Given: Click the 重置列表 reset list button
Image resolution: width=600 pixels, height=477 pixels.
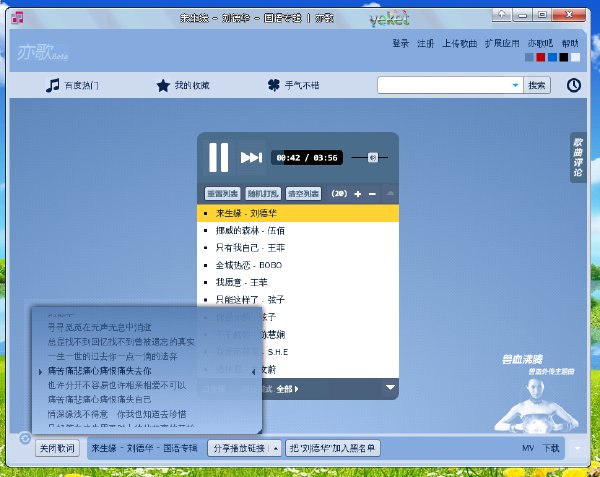Looking at the screenshot, I should (x=222, y=194).
